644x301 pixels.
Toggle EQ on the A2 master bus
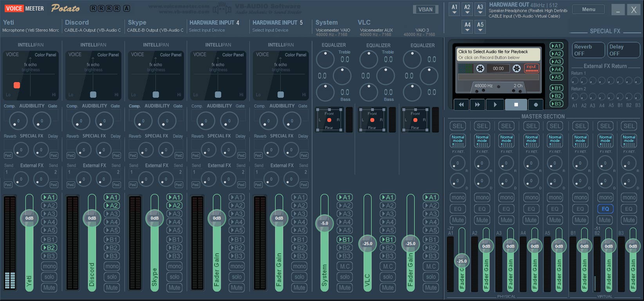click(x=482, y=209)
